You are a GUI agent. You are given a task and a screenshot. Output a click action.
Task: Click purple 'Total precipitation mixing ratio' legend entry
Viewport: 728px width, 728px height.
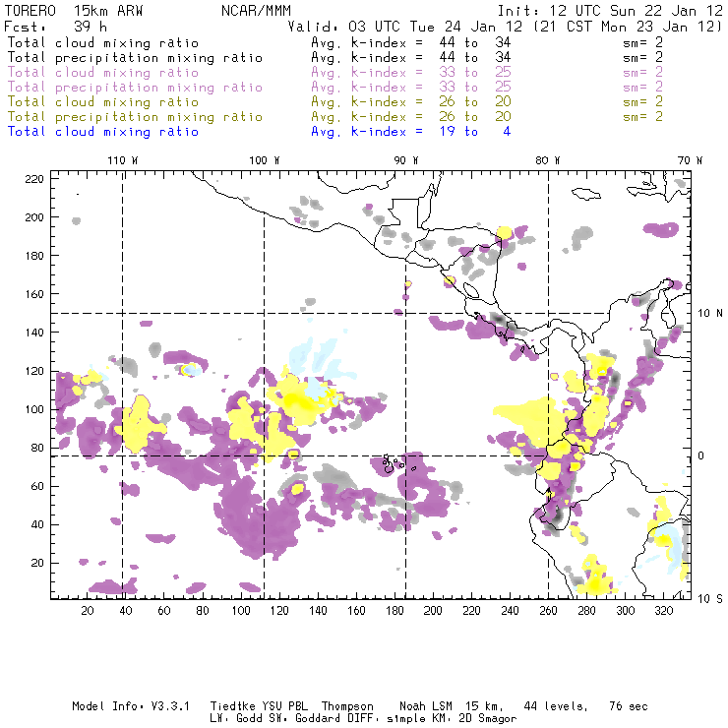[135, 88]
